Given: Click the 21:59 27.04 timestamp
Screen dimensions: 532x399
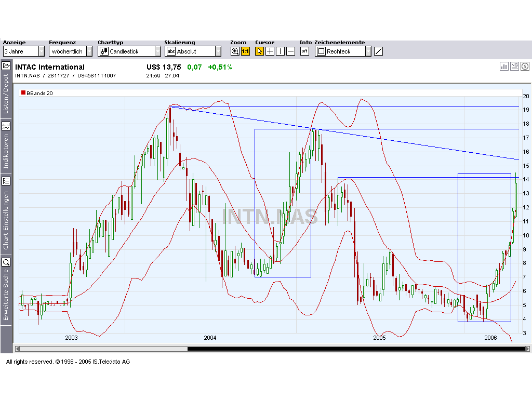Looking at the screenshot, I should click(x=163, y=76).
